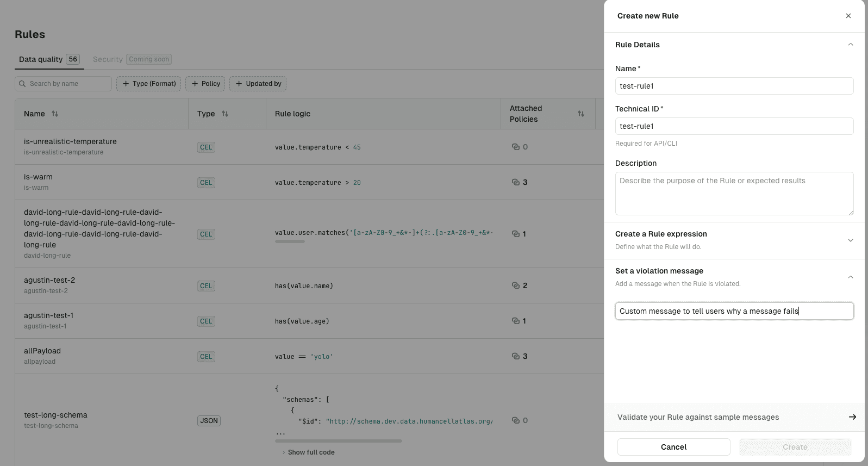Add an Updated by filter
This screenshot has width=868, height=466.
coord(258,84)
